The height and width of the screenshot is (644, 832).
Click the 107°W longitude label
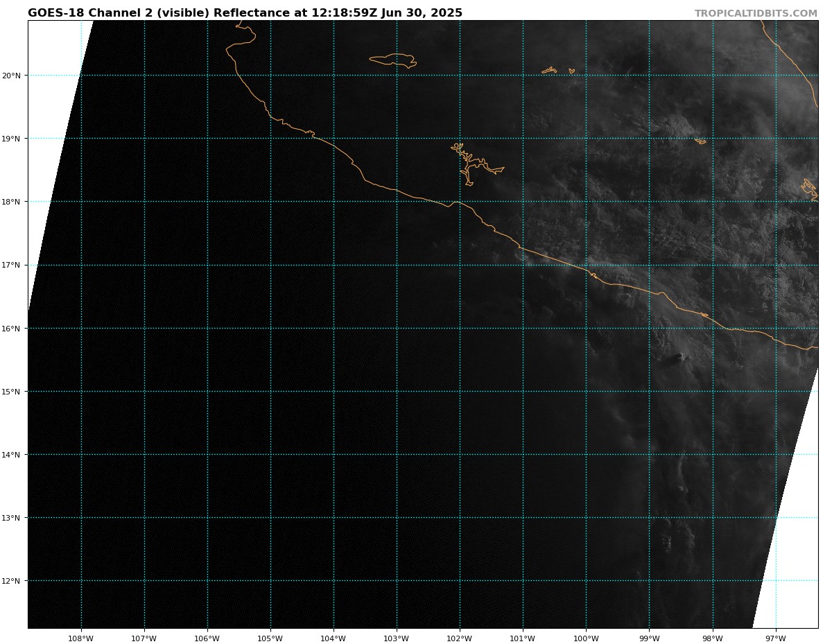pyautogui.click(x=144, y=638)
